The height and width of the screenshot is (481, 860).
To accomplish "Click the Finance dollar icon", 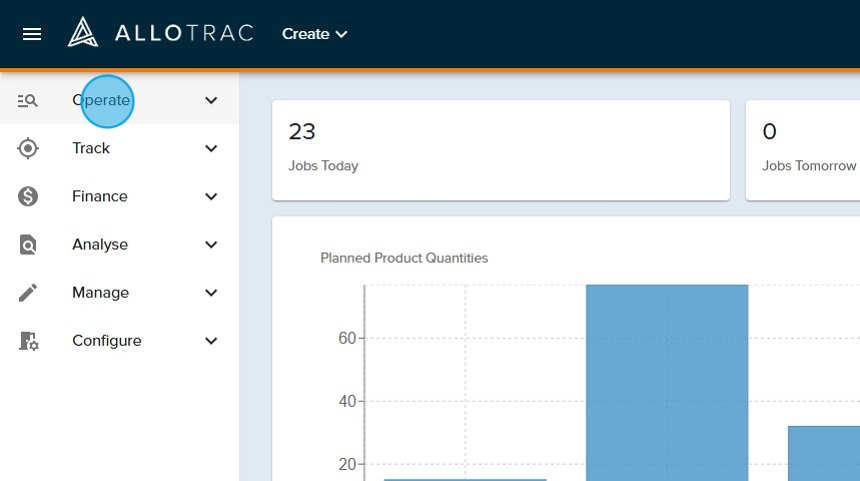I will (28, 196).
